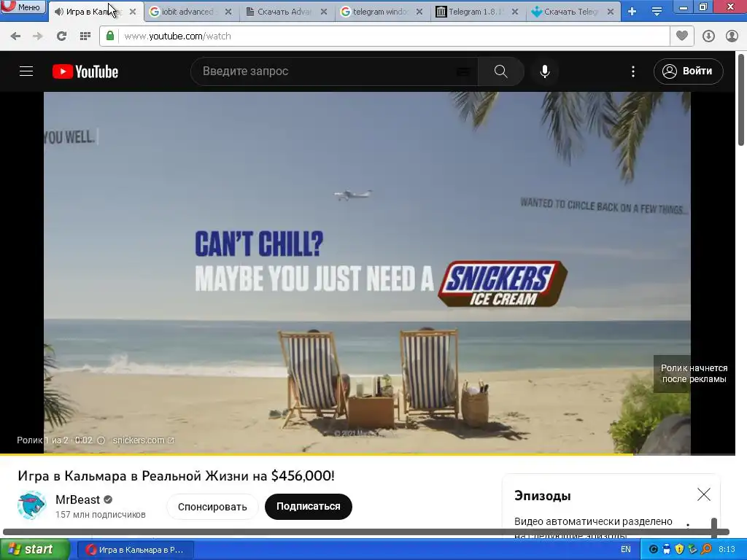Image resolution: width=747 pixels, height=560 pixels.
Task: Click the video title Игра в Кальмара
Action: point(176,475)
